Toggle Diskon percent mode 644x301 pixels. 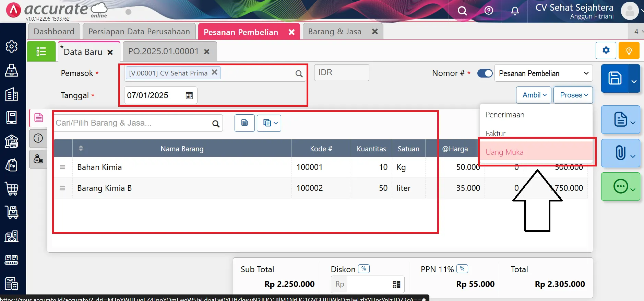tap(364, 269)
